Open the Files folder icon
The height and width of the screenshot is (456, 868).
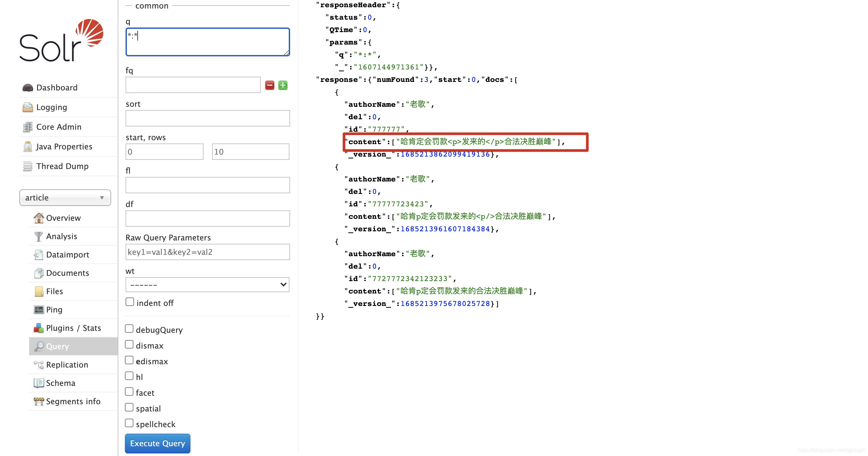[x=39, y=291]
